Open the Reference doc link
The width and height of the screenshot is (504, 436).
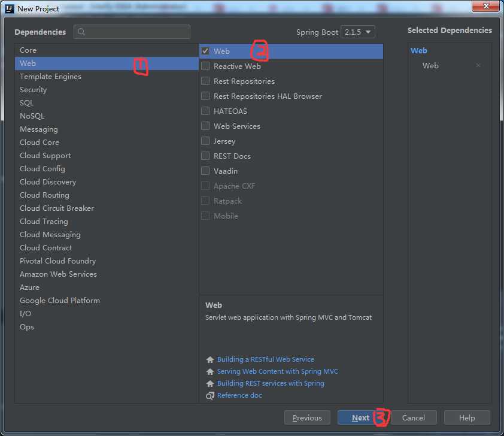(x=239, y=395)
